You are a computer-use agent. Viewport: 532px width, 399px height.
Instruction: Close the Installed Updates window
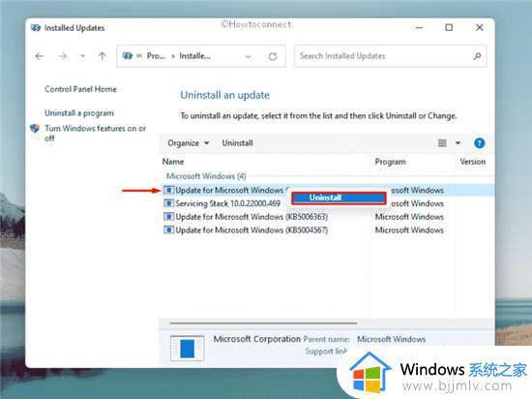(479, 27)
